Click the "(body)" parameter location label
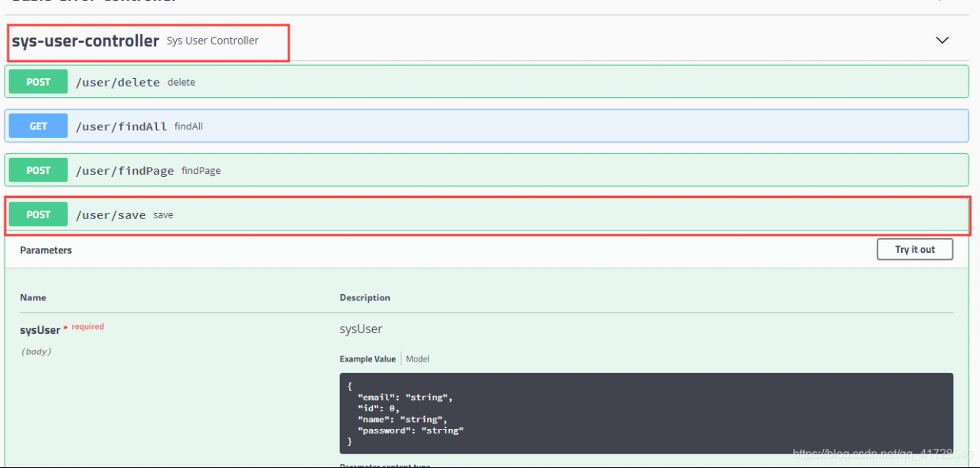This screenshot has width=980, height=468. click(x=36, y=352)
